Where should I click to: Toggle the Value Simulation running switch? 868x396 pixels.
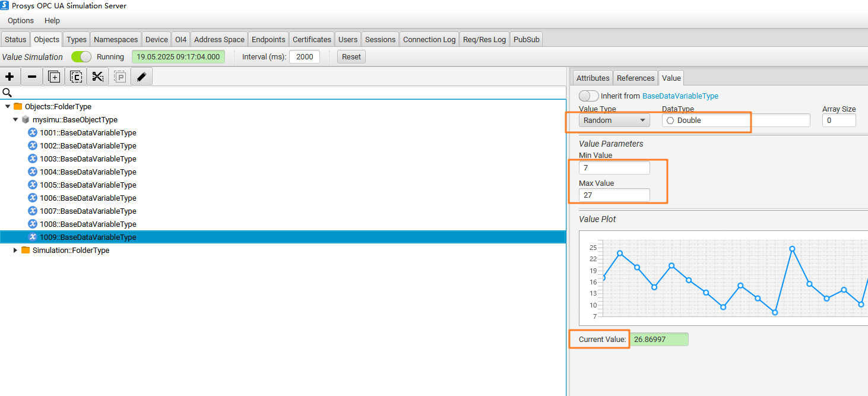pos(81,57)
